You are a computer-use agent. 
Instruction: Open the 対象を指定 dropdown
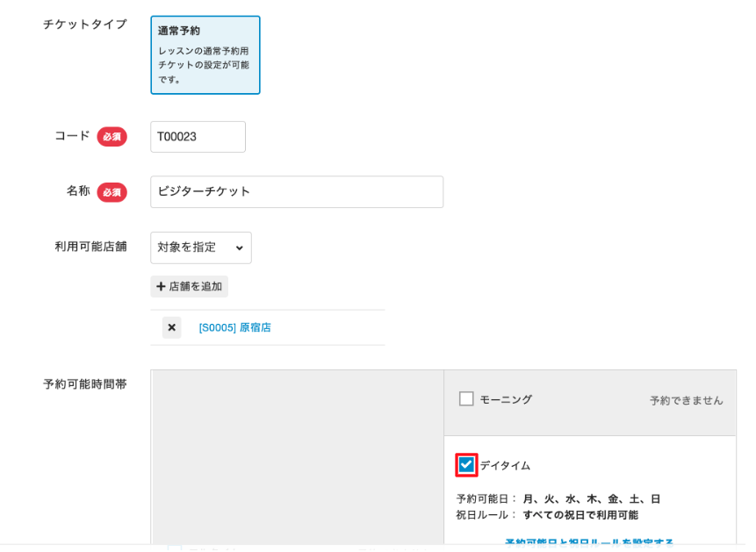(x=200, y=247)
